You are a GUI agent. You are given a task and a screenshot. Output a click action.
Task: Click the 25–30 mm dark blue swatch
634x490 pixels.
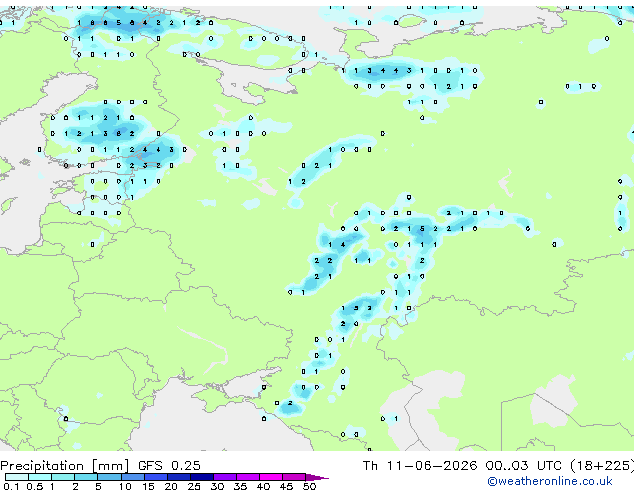pyautogui.click(x=202, y=477)
